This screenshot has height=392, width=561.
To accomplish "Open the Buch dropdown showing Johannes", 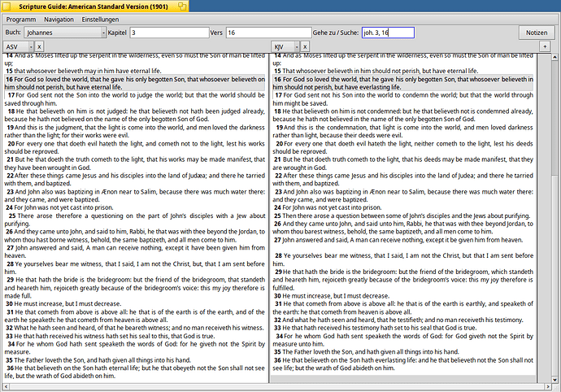I will 65,33.
